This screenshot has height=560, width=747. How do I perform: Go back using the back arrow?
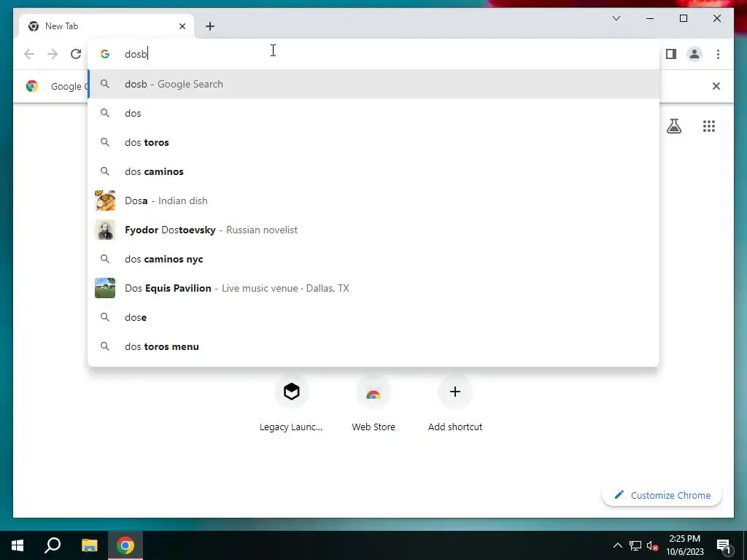29,54
